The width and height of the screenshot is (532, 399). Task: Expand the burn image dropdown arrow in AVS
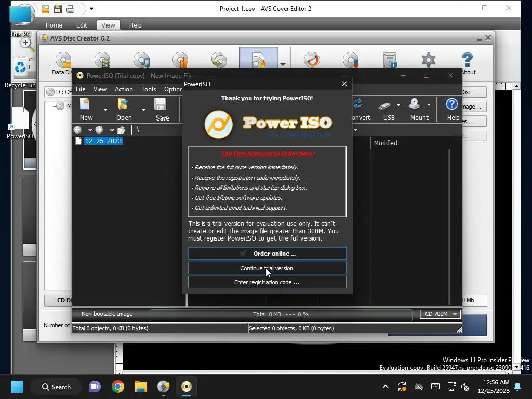click(x=283, y=64)
